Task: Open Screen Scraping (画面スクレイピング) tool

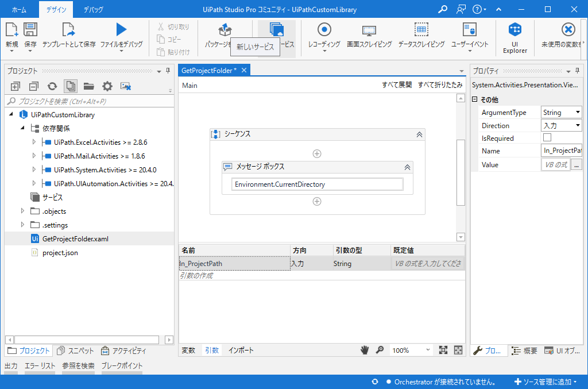Action: [369, 30]
